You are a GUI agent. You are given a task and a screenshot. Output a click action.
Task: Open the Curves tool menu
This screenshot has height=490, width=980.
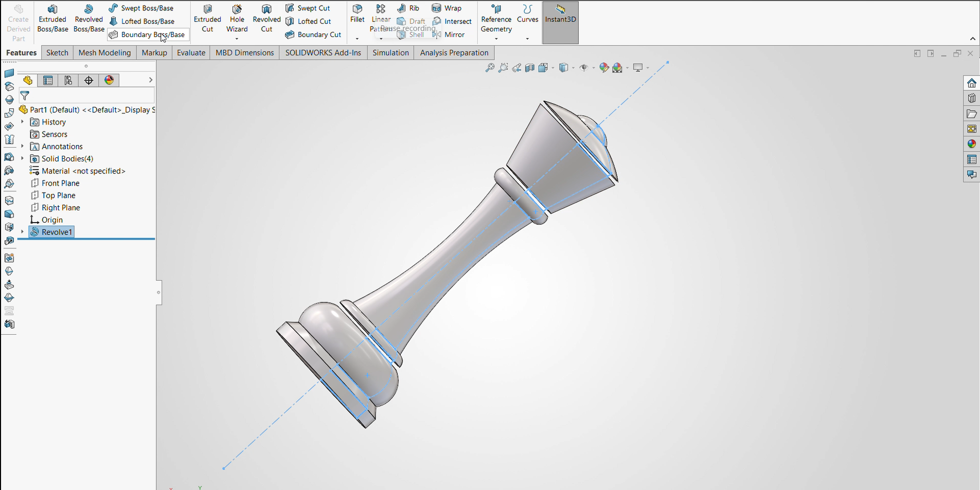click(x=527, y=14)
